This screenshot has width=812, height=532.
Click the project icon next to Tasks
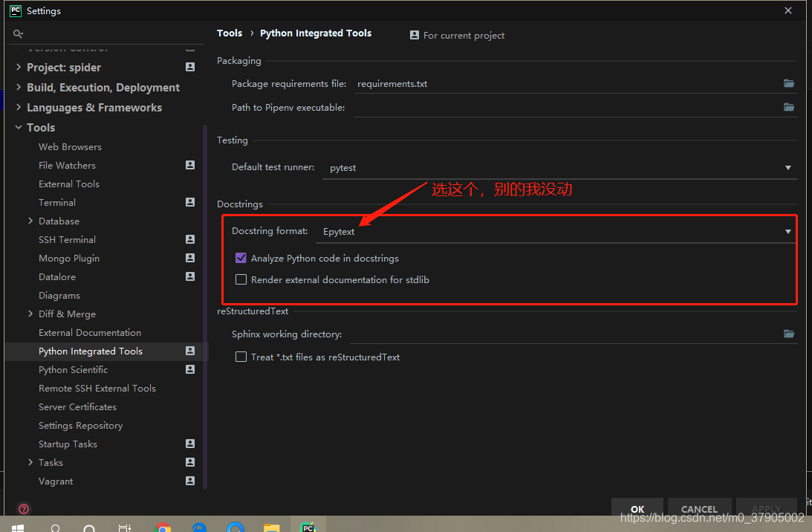(x=190, y=462)
